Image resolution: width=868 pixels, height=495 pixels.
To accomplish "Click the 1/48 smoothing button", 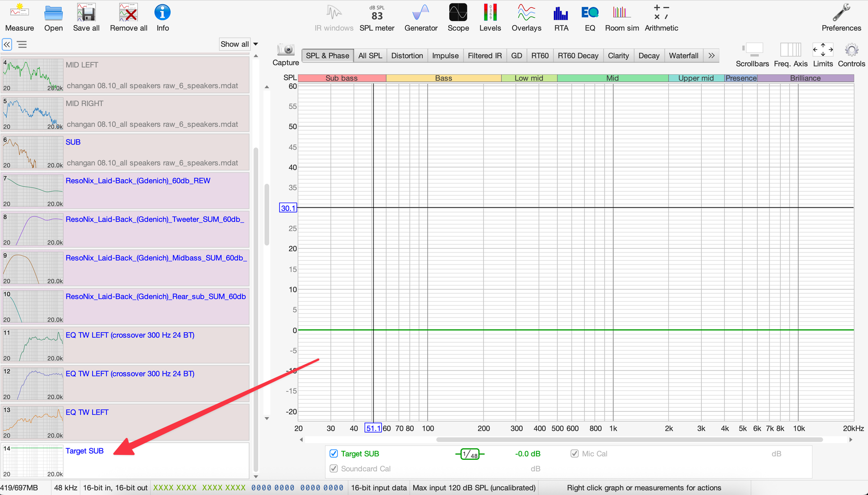I will click(470, 454).
